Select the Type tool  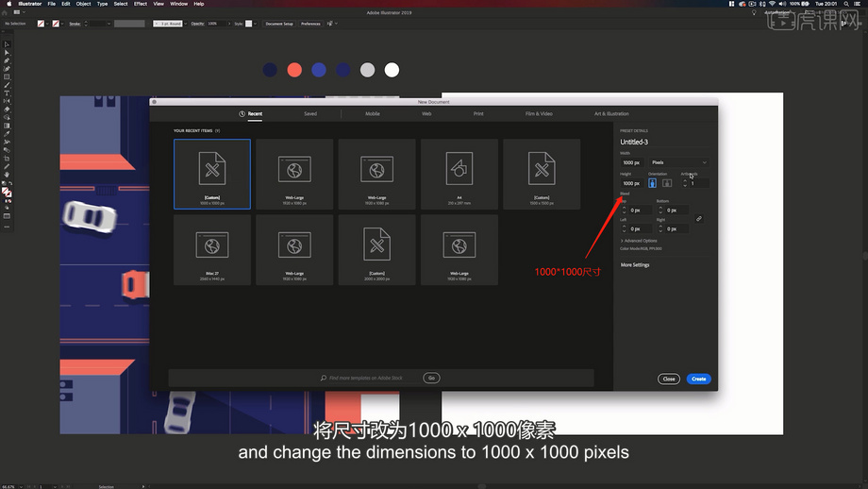(7, 93)
